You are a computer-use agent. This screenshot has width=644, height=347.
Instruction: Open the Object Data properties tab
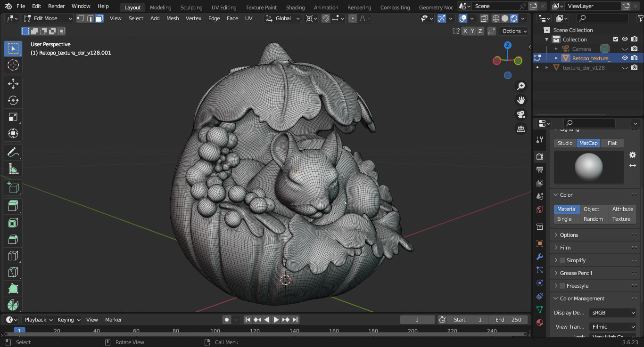point(540,309)
